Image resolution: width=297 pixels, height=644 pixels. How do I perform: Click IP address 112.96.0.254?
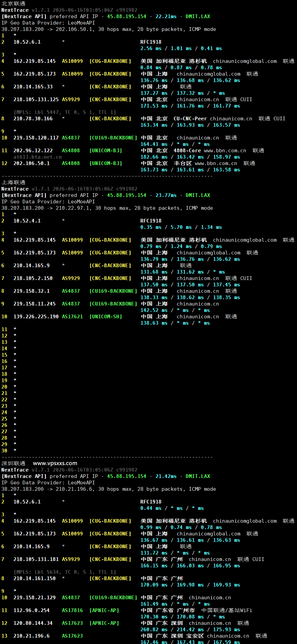coord(32,610)
